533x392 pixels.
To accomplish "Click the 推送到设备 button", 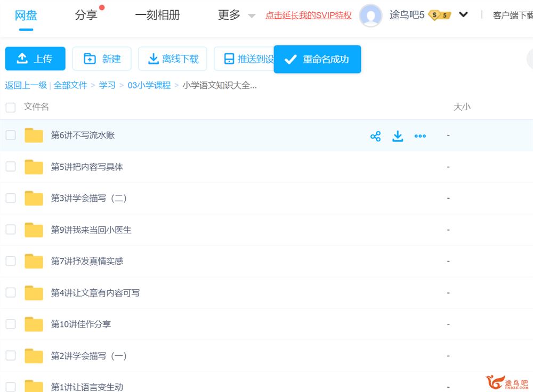I will [x=244, y=59].
